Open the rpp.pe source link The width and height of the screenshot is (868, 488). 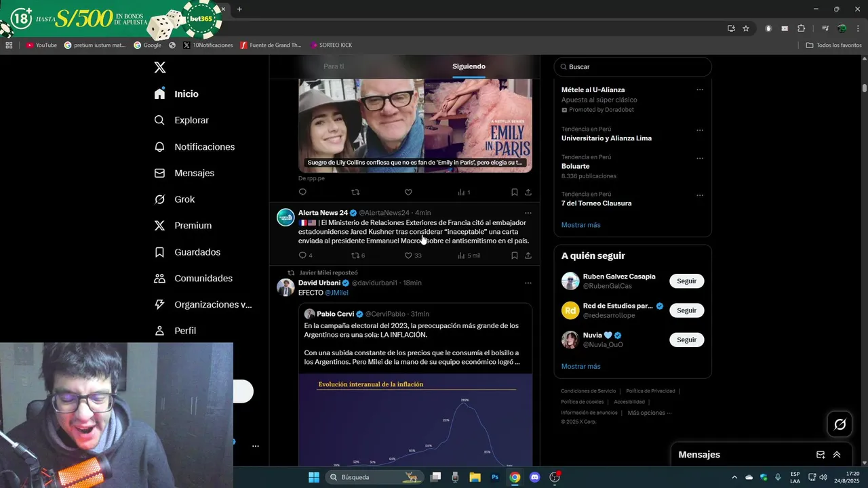tap(311, 178)
